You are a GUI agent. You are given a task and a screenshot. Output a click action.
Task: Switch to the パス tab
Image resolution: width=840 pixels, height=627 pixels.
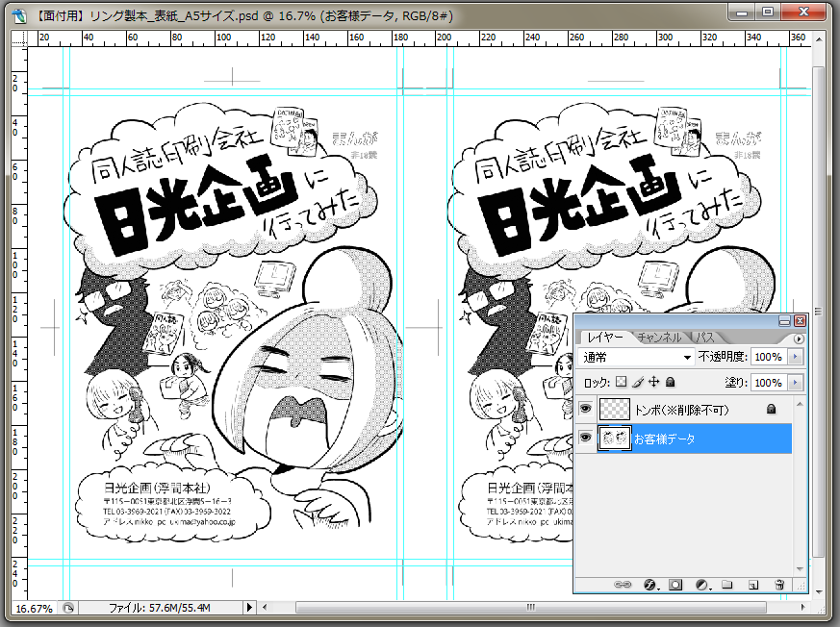point(705,338)
